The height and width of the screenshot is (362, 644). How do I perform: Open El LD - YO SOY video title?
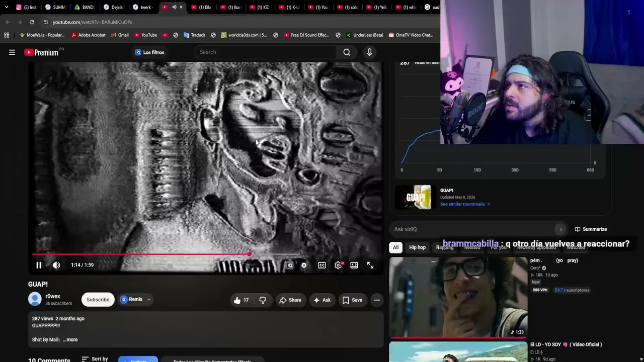[566, 344]
